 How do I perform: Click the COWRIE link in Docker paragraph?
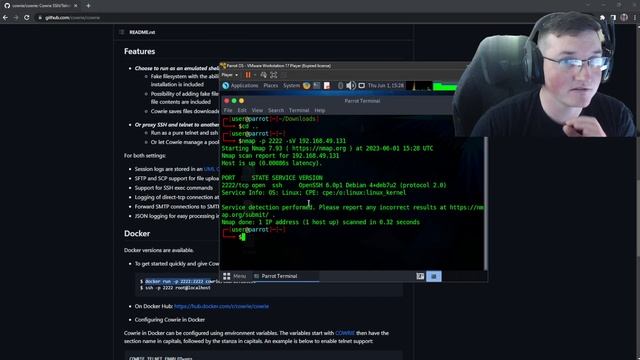[x=345, y=333]
